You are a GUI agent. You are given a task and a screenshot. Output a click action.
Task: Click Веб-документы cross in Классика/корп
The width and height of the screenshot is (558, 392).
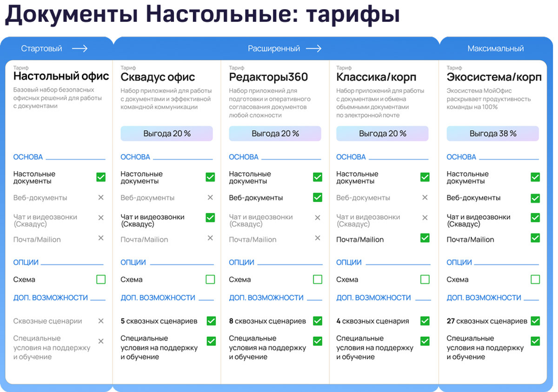click(425, 197)
